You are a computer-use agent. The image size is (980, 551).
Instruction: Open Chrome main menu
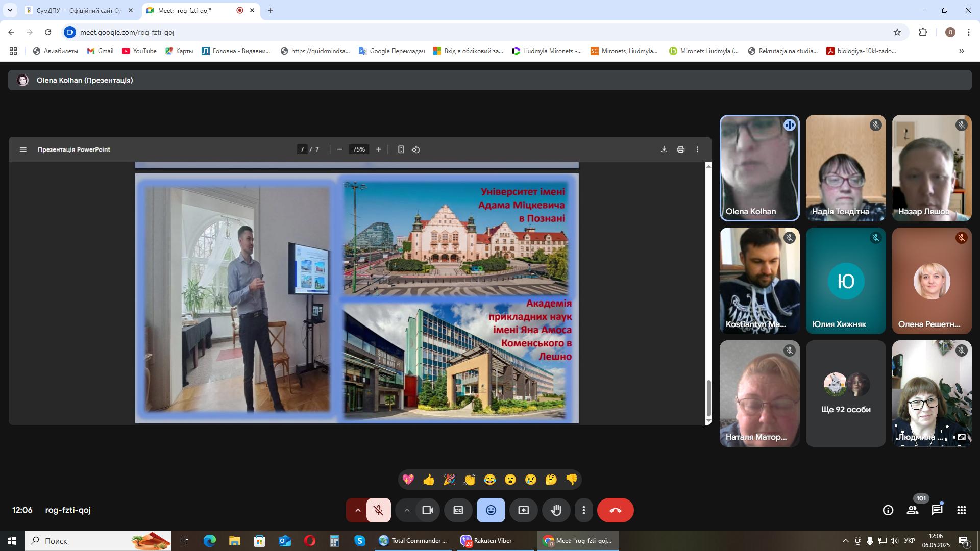coord(969,32)
